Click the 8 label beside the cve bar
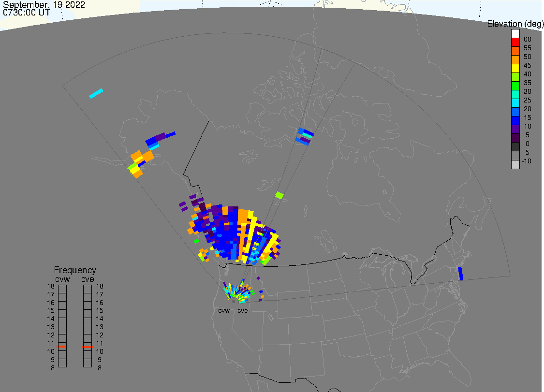Viewport: 544px width, 392px height. tap(100, 368)
